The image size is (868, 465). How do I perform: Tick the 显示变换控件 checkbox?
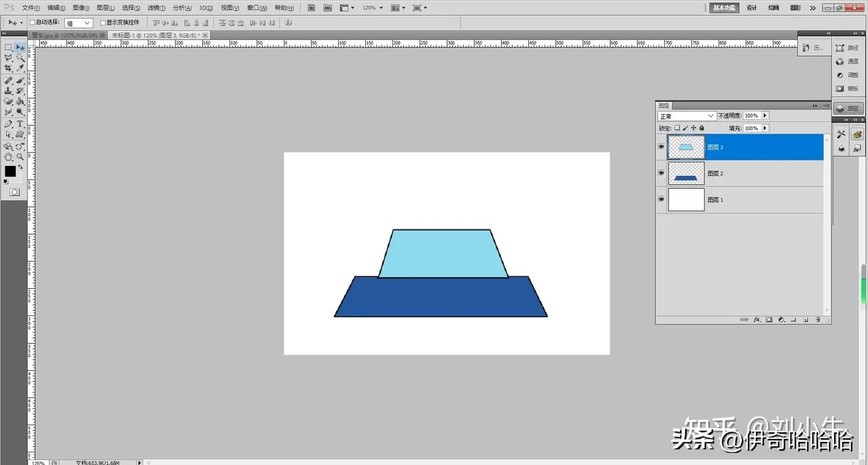tap(102, 22)
